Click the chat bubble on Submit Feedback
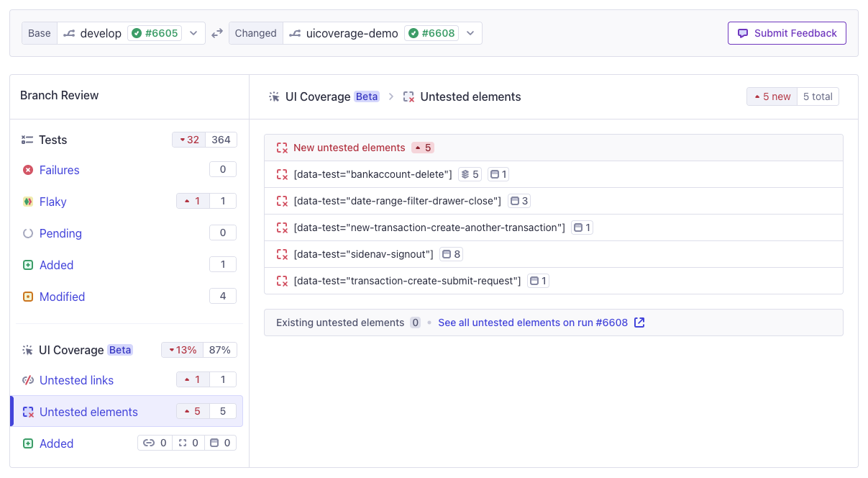 [x=744, y=33]
